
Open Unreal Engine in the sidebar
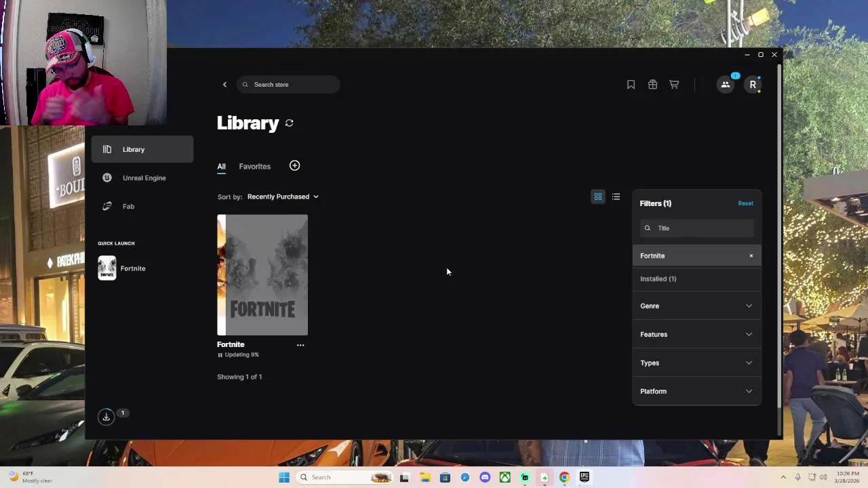pos(142,178)
